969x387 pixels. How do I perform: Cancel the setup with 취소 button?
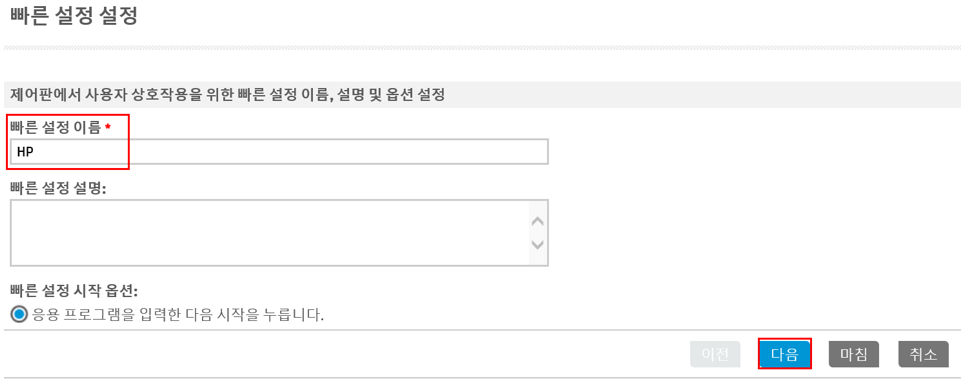[923, 355]
